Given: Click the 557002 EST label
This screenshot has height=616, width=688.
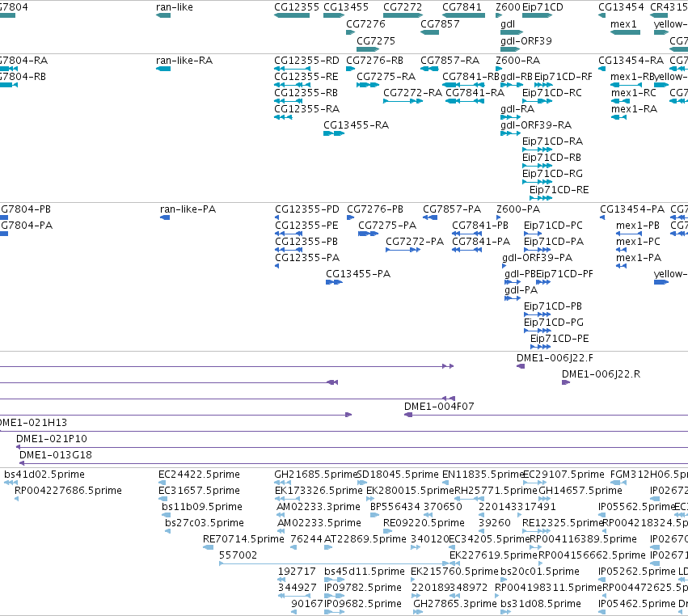Looking at the screenshot, I should [238, 555].
